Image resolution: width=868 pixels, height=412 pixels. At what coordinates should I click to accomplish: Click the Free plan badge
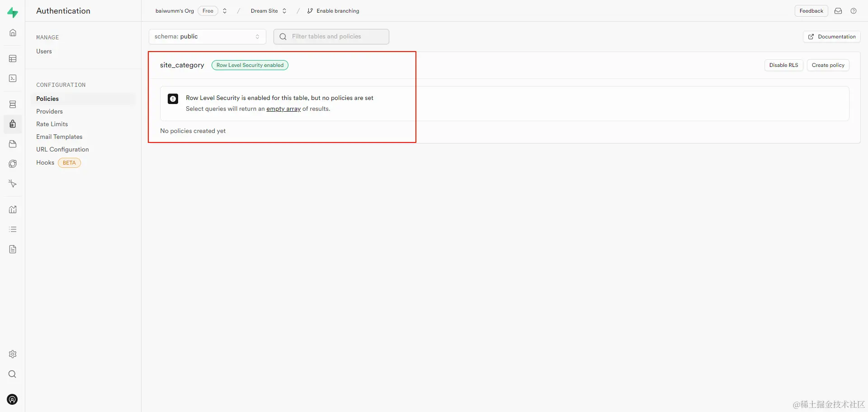pyautogui.click(x=208, y=11)
